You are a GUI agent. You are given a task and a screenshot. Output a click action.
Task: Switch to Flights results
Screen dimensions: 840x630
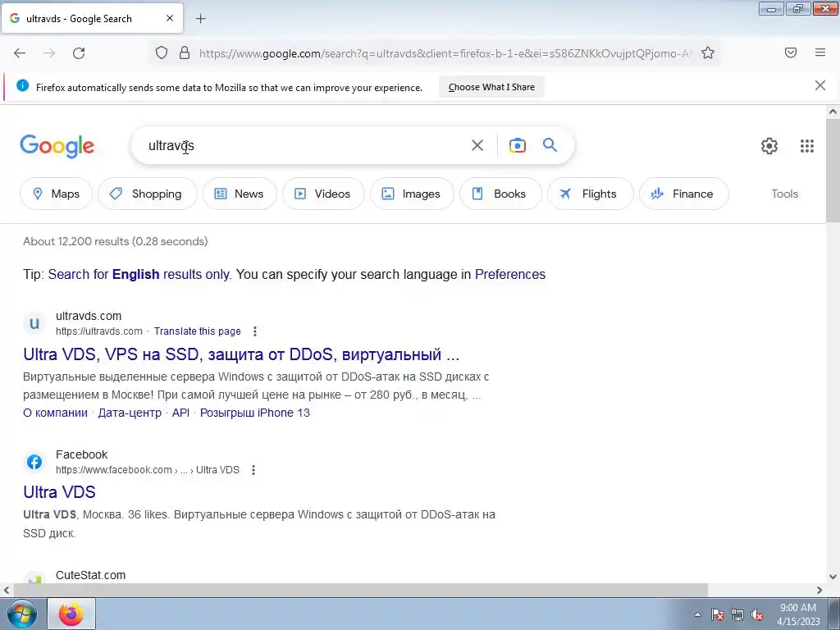(591, 194)
